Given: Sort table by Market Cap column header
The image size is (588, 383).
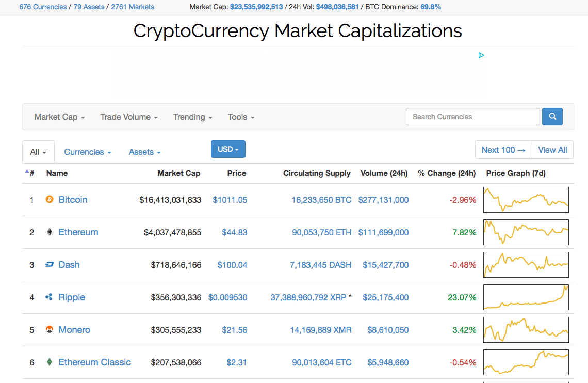Looking at the screenshot, I should tap(178, 173).
